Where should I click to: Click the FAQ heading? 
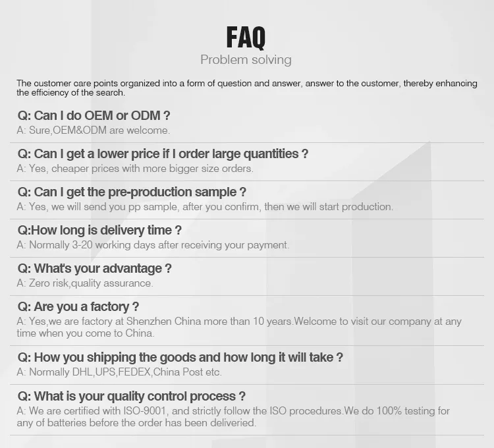(x=246, y=38)
